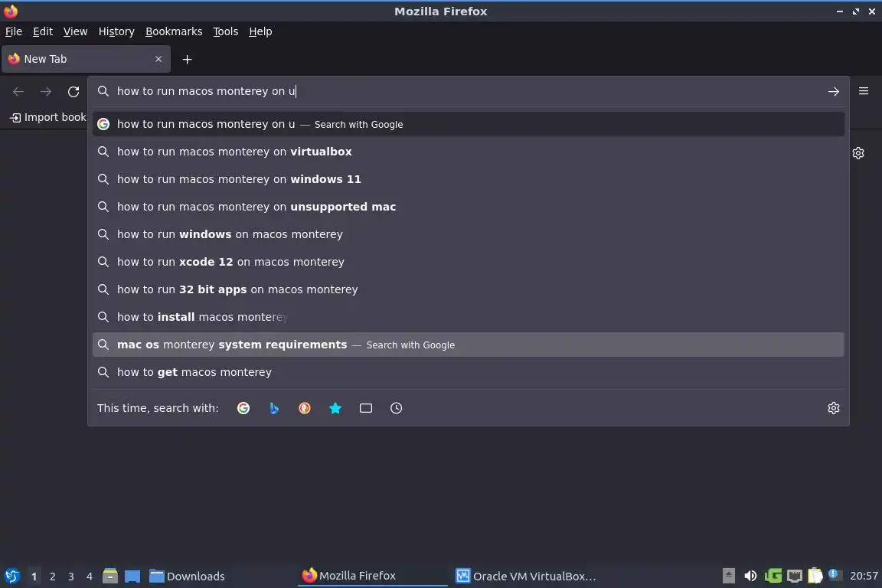Click the taskbar clock showing 20:57
The image size is (882, 588).
tap(864, 576)
